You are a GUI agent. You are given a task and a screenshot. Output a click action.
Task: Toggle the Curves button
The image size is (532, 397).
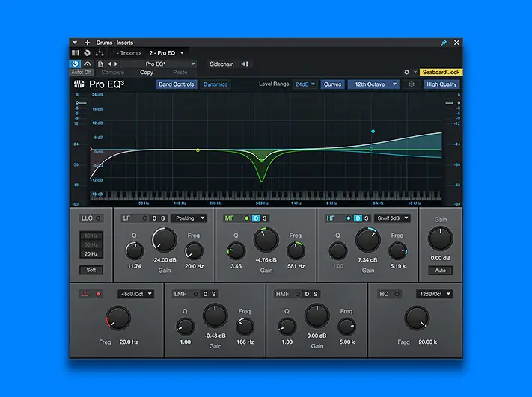(x=332, y=84)
